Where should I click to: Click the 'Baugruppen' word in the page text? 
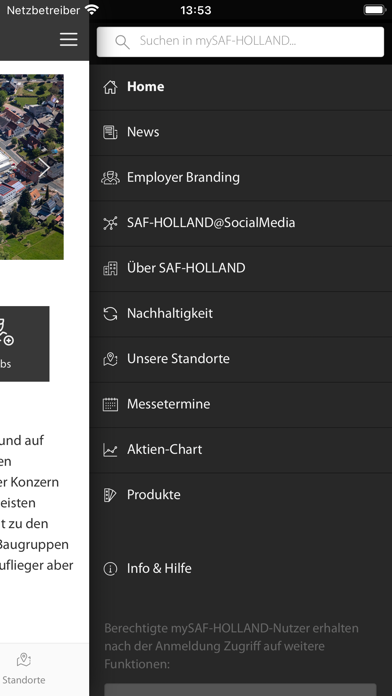(x=34, y=545)
